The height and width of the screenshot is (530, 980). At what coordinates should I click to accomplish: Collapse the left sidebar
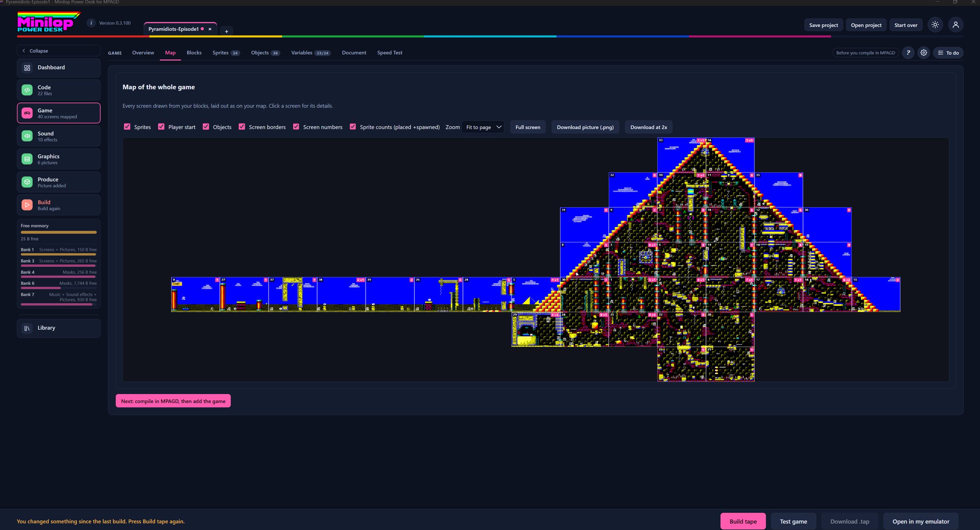[x=58, y=51]
